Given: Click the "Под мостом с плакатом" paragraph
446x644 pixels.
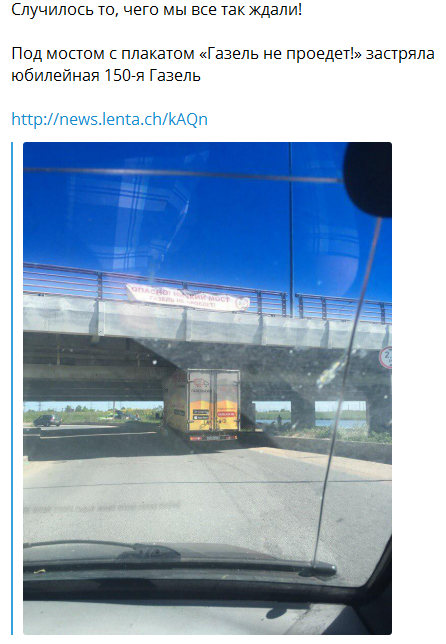Looking at the screenshot, I should pyautogui.click(x=223, y=64).
